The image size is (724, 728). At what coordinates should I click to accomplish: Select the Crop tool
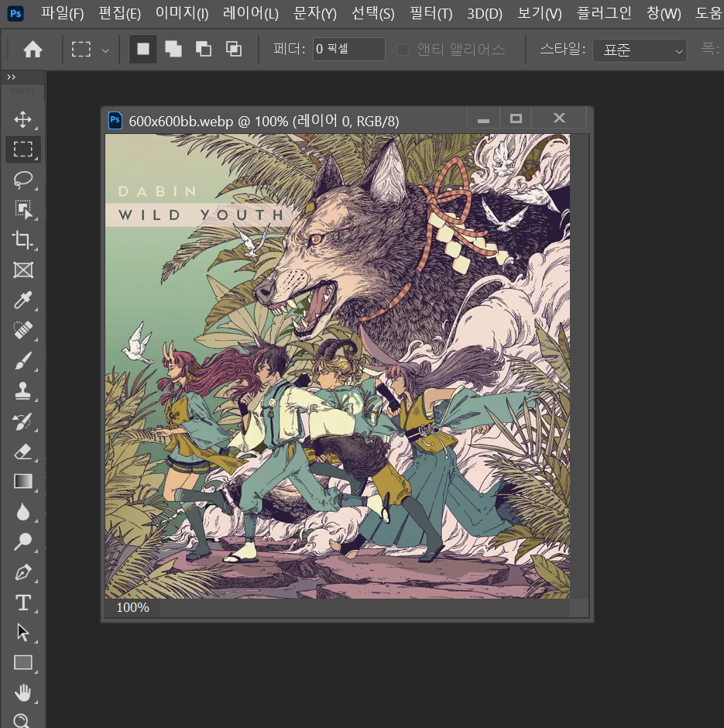[22, 239]
